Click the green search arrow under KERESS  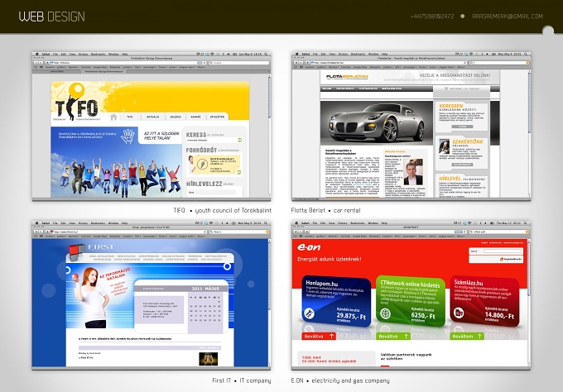[239, 141]
